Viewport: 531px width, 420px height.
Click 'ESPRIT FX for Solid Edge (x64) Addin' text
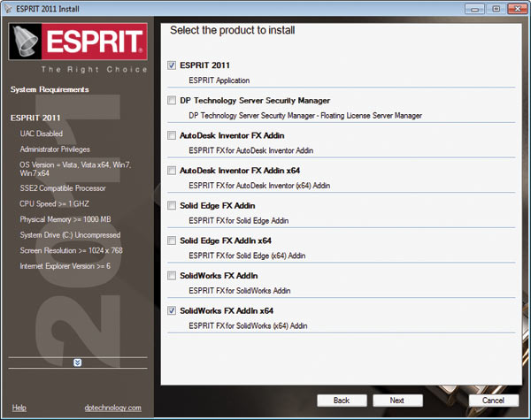click(x=247, y=256)
